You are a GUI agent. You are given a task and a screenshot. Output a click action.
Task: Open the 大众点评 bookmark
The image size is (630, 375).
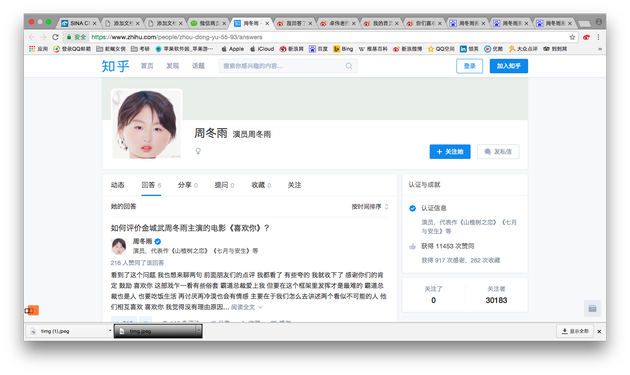click(523, 49)
